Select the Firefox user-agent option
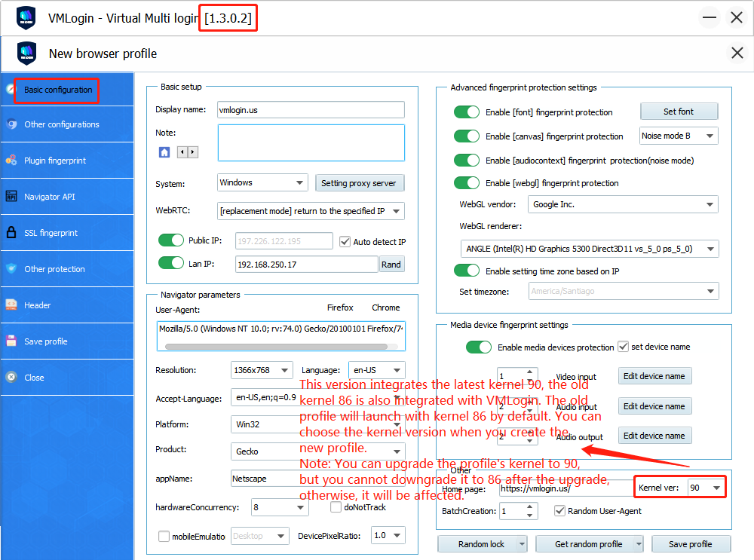The image size is (754, 560). click(340, 308)
